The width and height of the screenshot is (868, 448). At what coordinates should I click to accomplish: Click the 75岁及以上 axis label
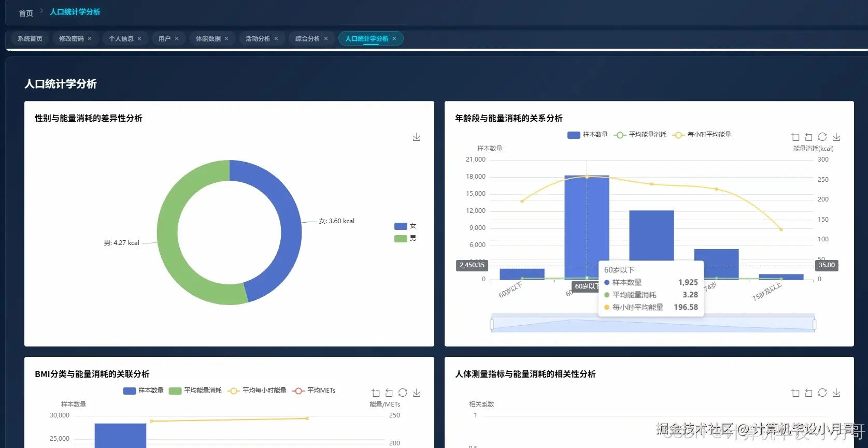point(767,292)
